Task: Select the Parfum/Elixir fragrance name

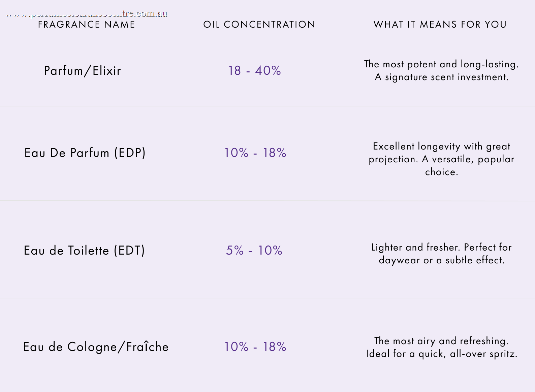Action: pos(82,71)
